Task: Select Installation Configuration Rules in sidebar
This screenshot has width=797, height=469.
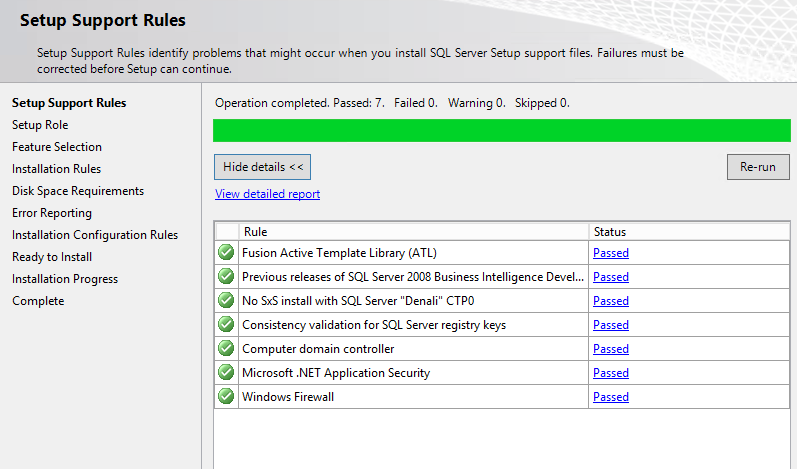Action: pos(95,235)
